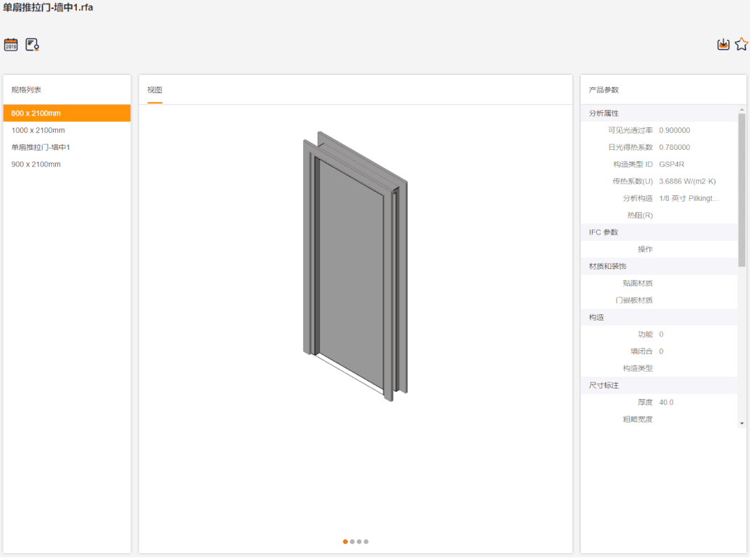Choose the 1000 x 2100mm size
This screenshot has height=560, width=755.
pos(38,130)
